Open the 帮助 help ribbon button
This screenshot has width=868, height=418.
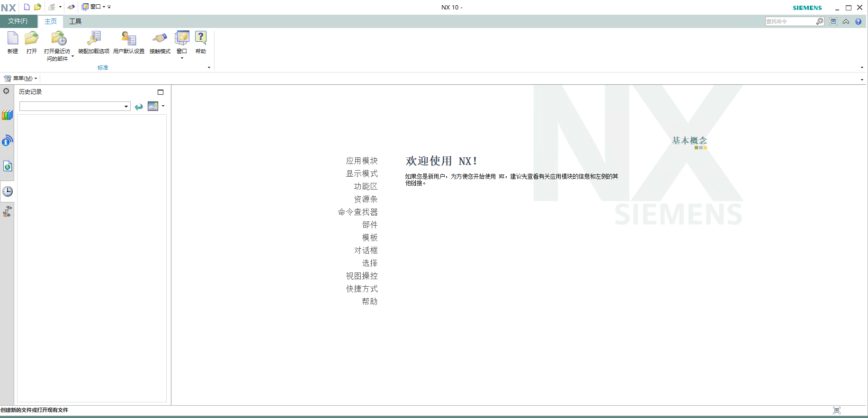[x=201, y=43]
